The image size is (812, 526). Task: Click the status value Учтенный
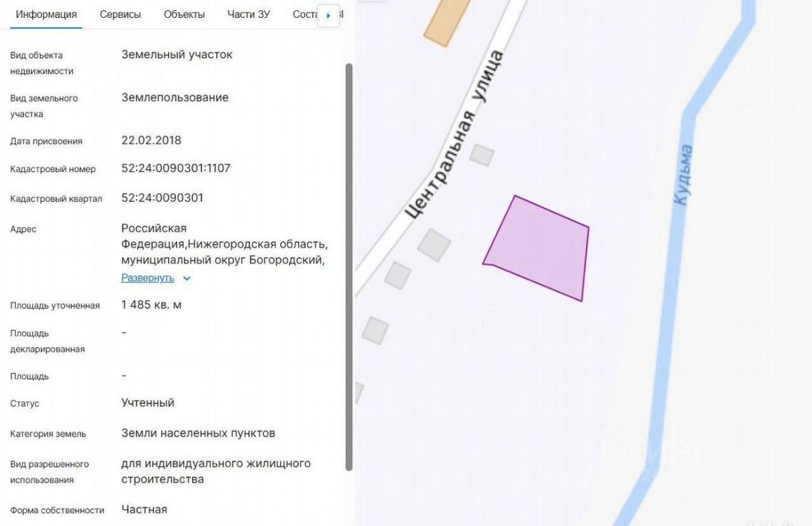[x=147, y=403]
